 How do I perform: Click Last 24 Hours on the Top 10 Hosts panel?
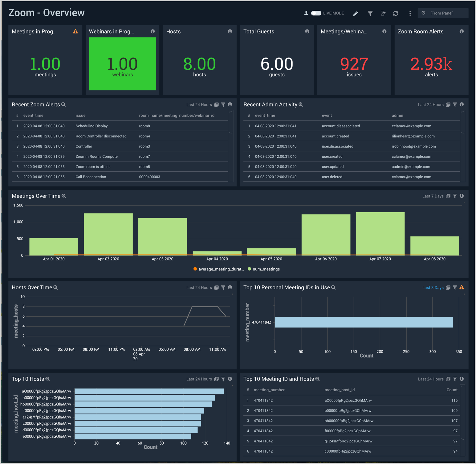coord(199,379)
